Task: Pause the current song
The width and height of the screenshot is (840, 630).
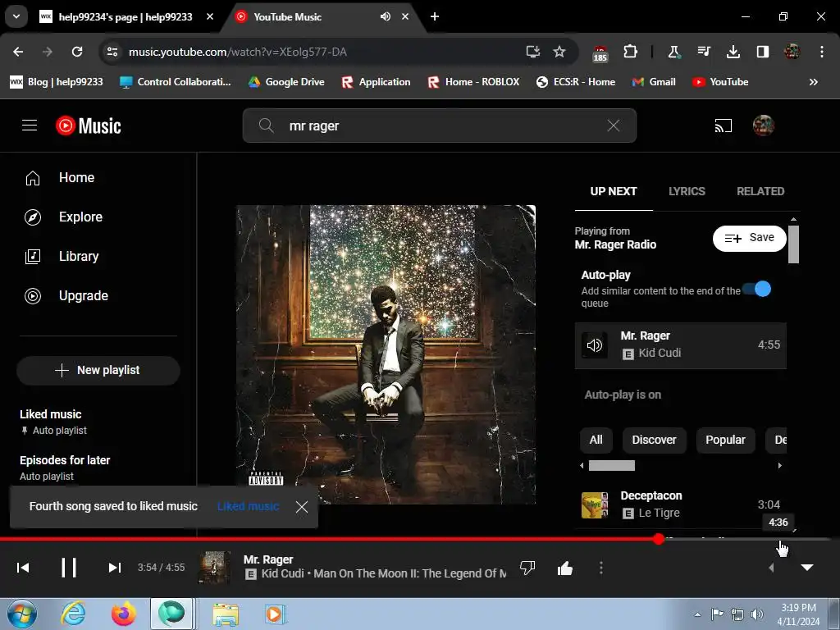Action: [x=69, y=568]
